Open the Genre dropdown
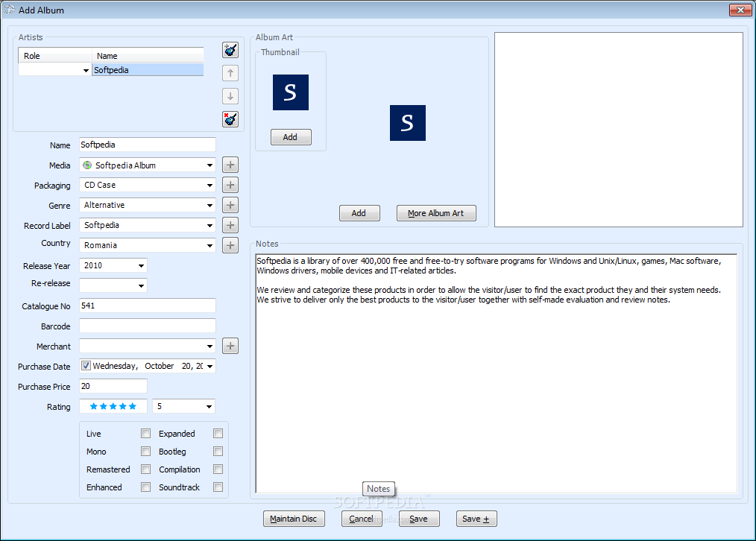This screenshot has height=541, width=756. pos(210,206)
